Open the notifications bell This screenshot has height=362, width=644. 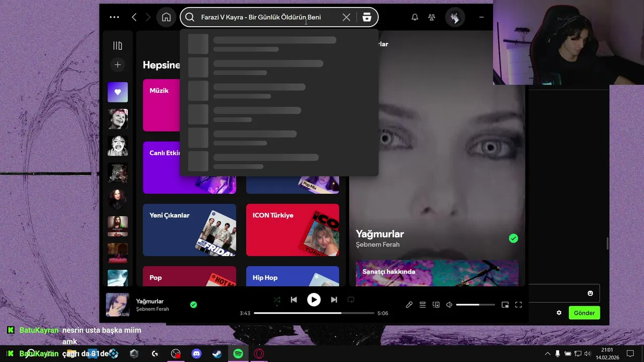[415, 17]
